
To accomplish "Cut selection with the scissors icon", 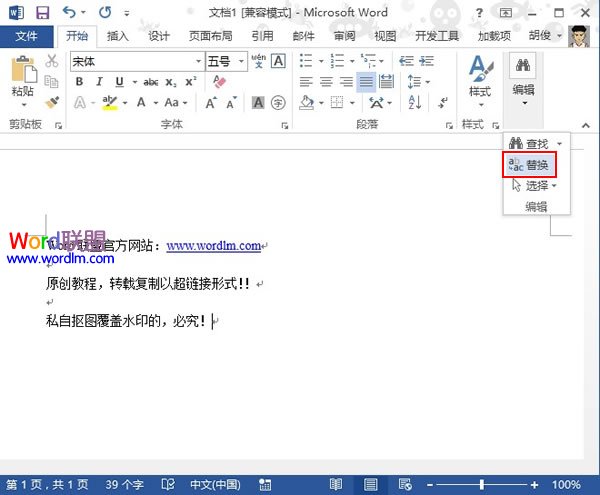I will point(52,61).
